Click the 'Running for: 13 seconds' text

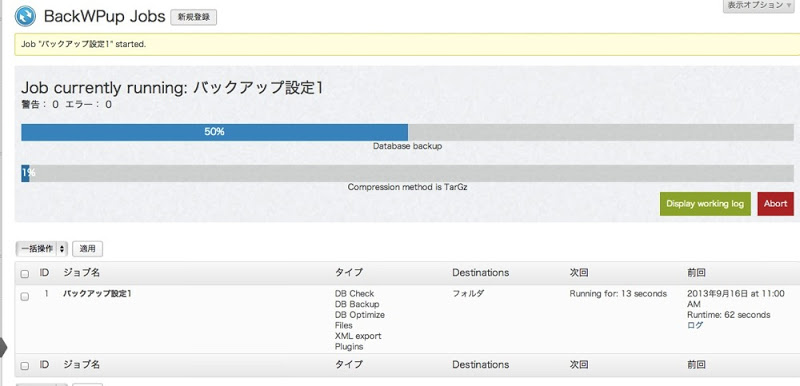[x=618, y=294]
